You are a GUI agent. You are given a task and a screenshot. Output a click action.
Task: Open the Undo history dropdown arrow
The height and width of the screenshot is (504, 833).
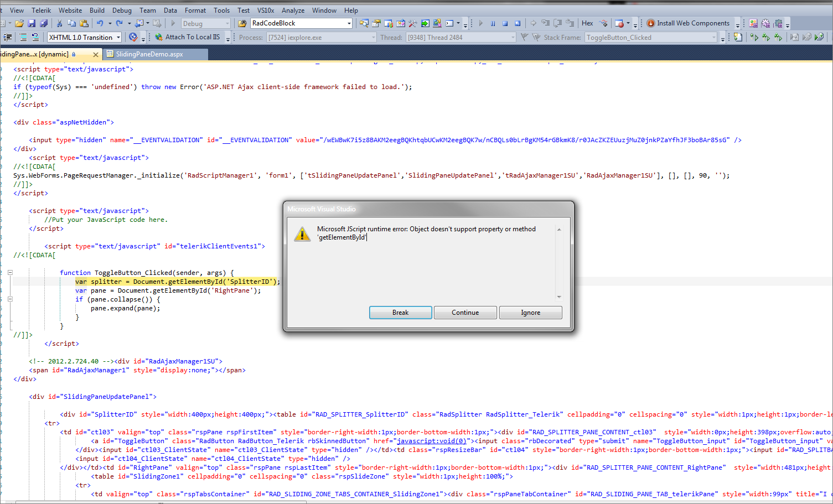pos(110,23)
